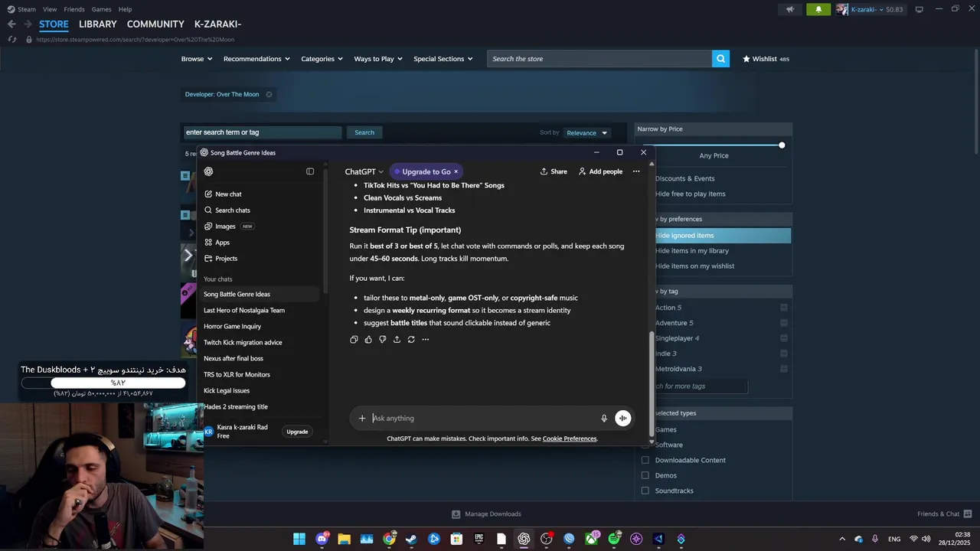Open OBS Studio from the taskbar
980x551 pixels.
coord(546,539)
